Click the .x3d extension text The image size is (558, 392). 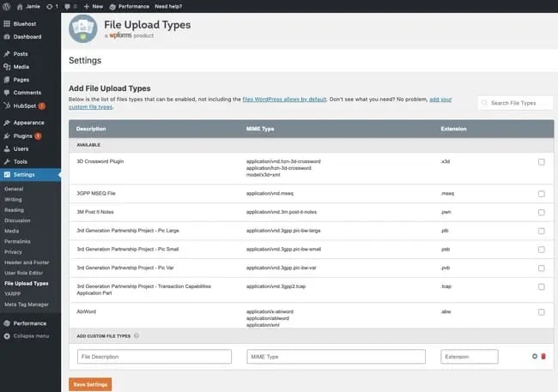(446, 161)
